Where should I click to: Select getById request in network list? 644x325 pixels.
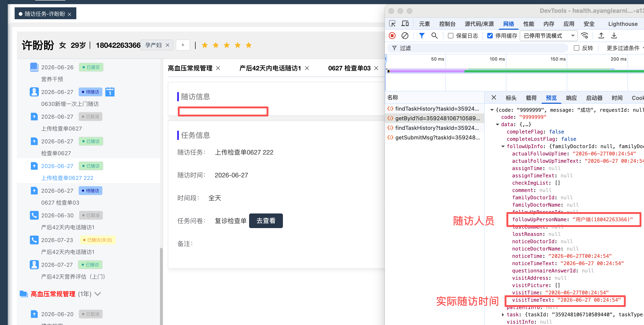435,118
